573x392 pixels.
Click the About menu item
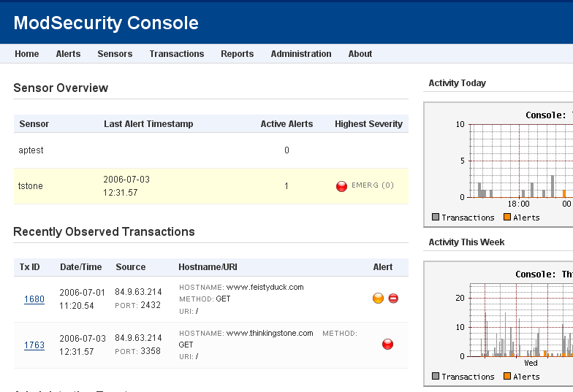[x=360, y=54]
